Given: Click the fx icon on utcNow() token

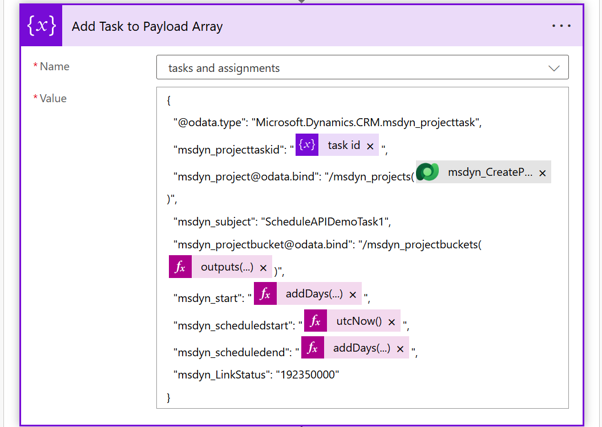Looking at the screenshot, I should point(315,321).
